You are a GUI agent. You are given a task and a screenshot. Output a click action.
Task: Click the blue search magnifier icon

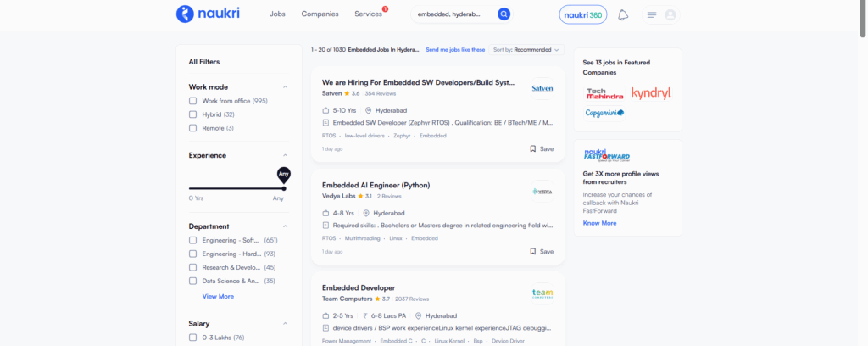point(504,14)
